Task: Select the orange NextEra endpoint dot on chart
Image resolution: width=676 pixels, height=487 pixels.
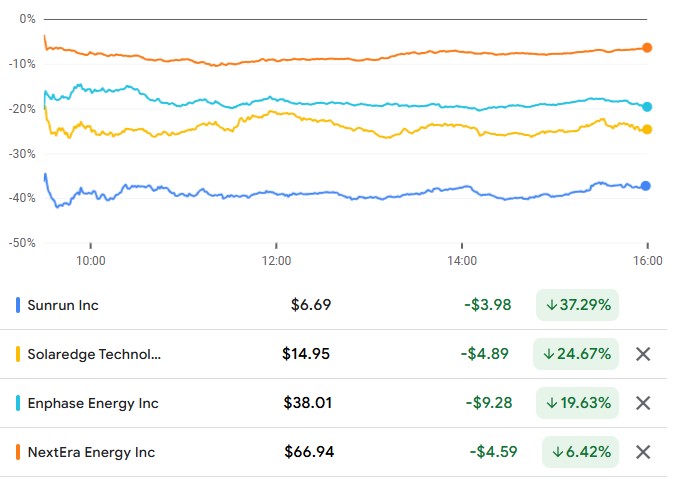Action: point(647,48)
